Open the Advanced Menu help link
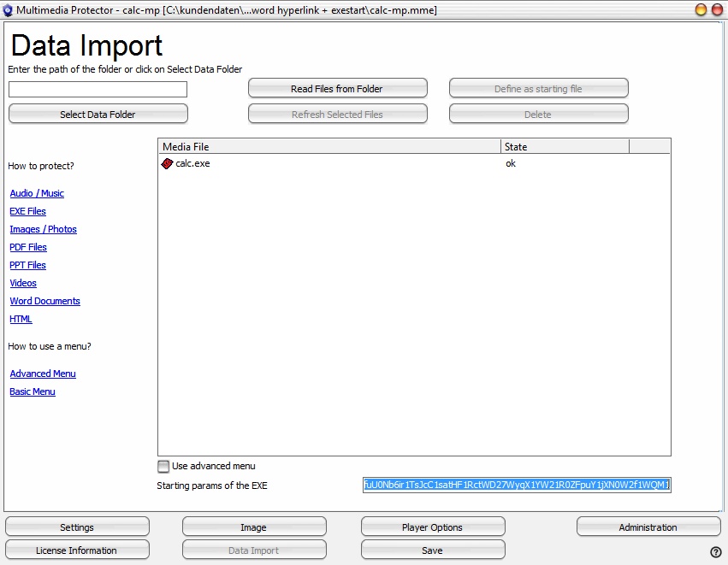Screen dimensions: 728x565 [43, 374]
